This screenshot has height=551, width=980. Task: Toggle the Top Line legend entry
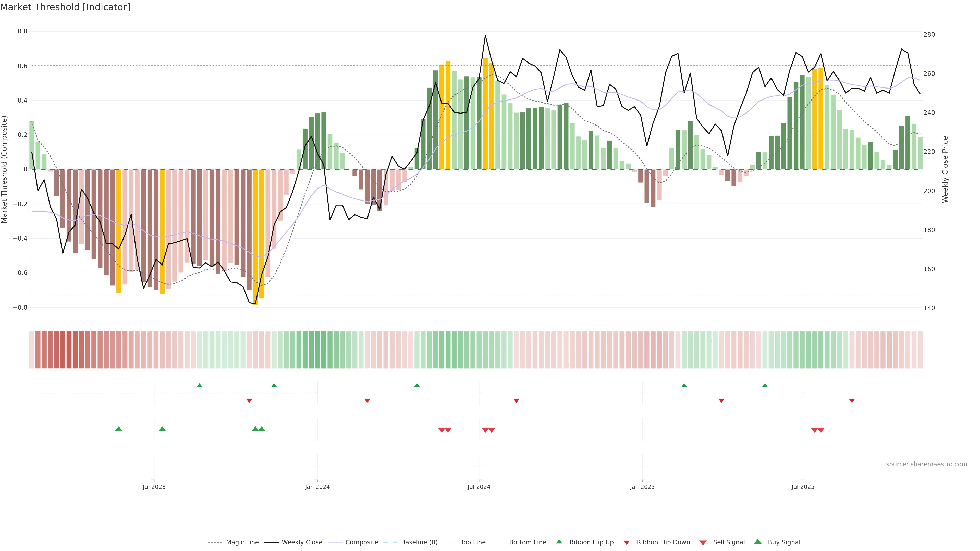coord(473,542)
